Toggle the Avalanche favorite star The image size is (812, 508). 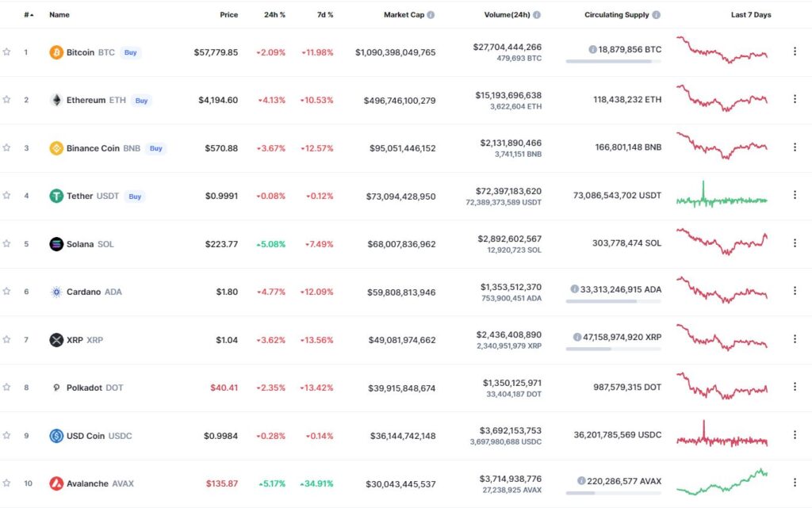coord(6,483)
